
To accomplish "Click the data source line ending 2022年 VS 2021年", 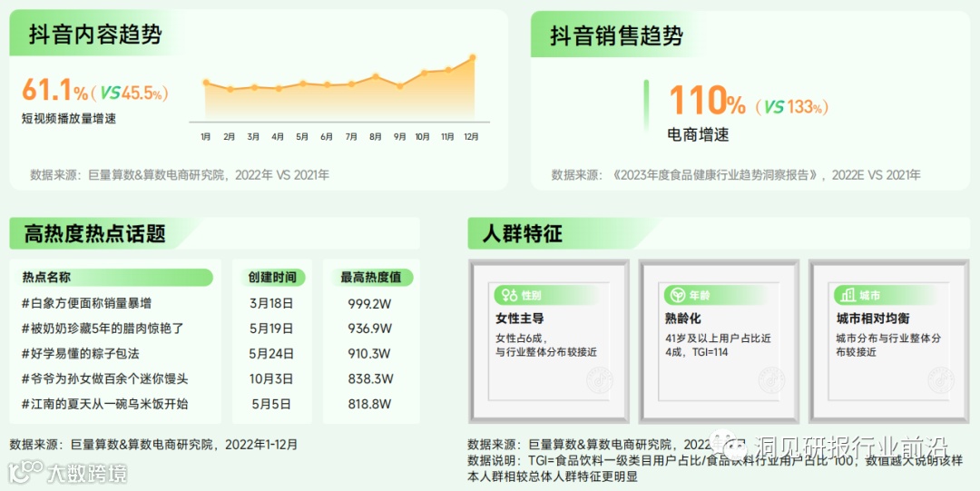I will [x=180, y=175].
